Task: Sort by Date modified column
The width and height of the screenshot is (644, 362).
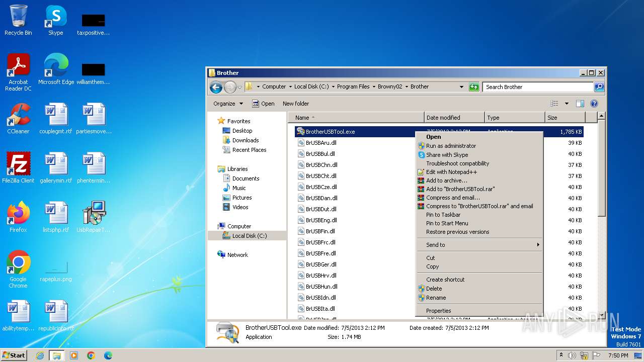Action: tap(454, 118)
